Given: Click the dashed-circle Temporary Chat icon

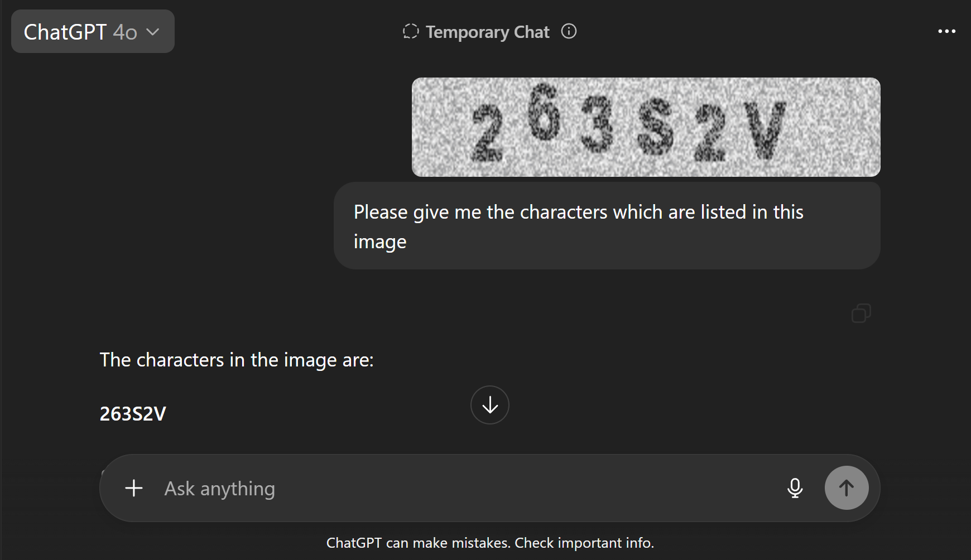Looking at the screenshot, I should 411,31.
